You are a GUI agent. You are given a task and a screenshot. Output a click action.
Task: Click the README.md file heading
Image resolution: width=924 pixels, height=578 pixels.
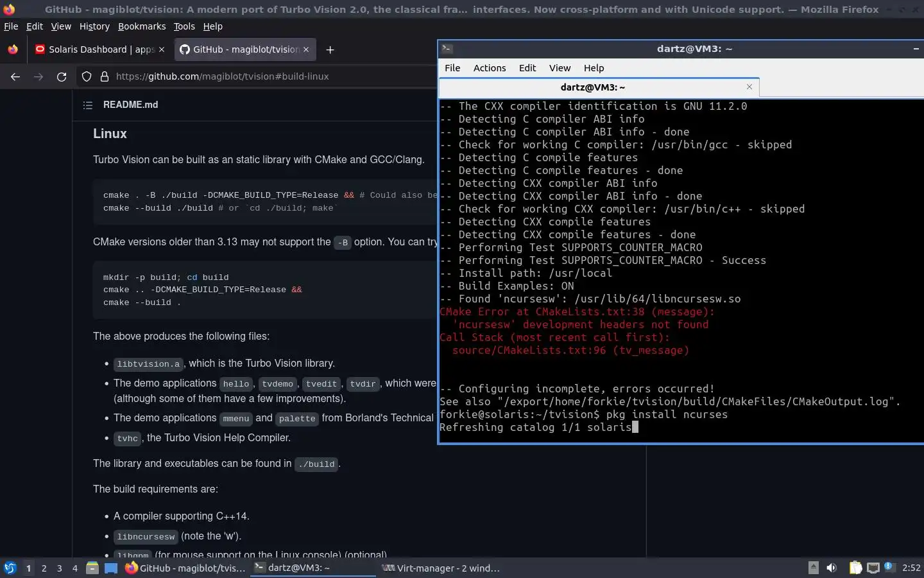point(130,105)
